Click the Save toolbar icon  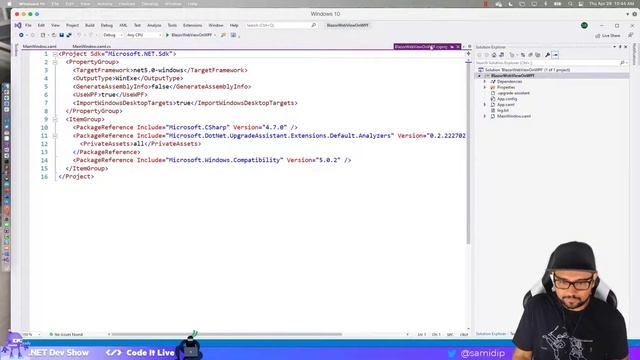[62, 35]
